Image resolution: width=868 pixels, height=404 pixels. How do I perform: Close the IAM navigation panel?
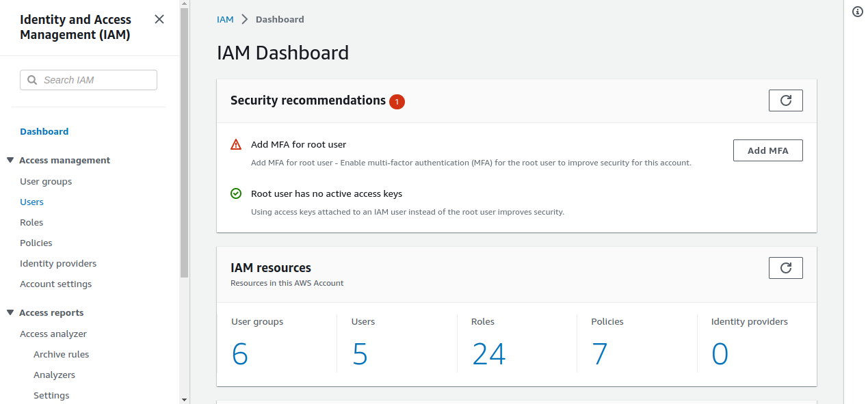[x=159, y=19]
